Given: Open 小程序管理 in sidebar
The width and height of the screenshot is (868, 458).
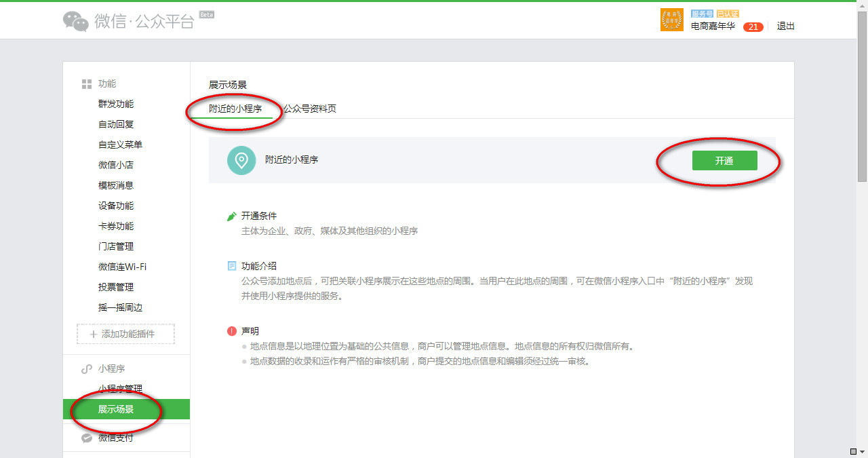Looking at the screenshot, I should tap(120, 389).
